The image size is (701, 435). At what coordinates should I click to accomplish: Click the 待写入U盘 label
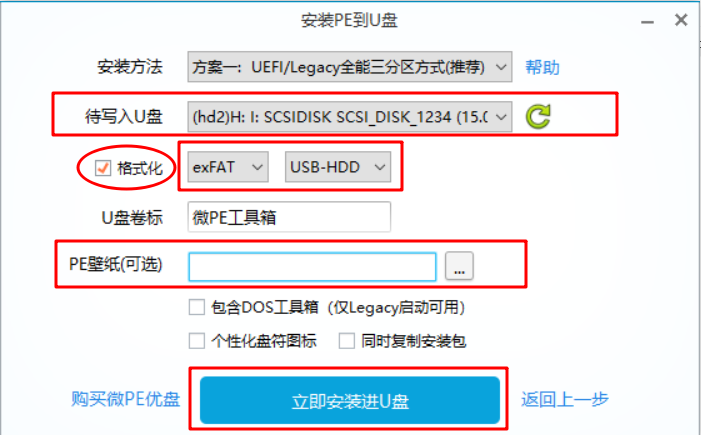[x=124, y=117]
